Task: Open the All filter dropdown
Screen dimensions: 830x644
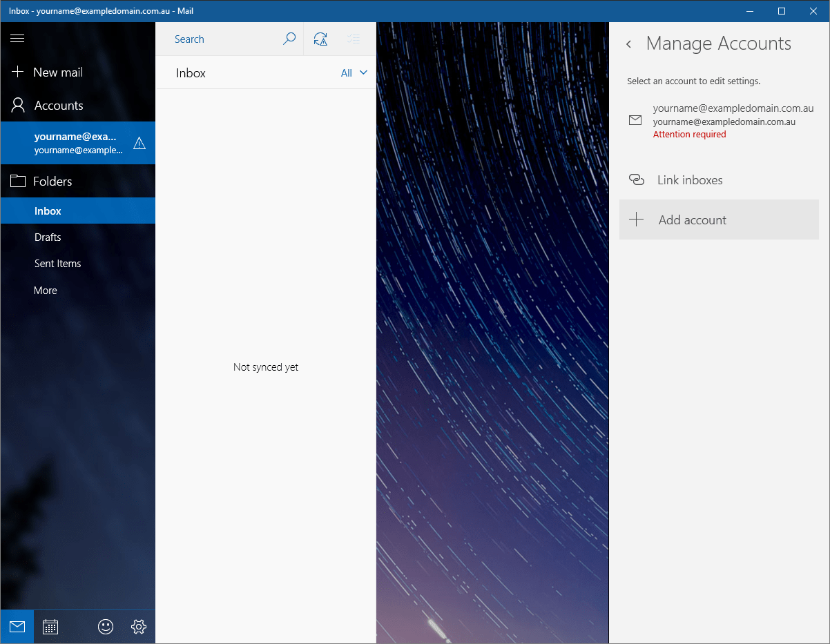Action: coord(354,73)
